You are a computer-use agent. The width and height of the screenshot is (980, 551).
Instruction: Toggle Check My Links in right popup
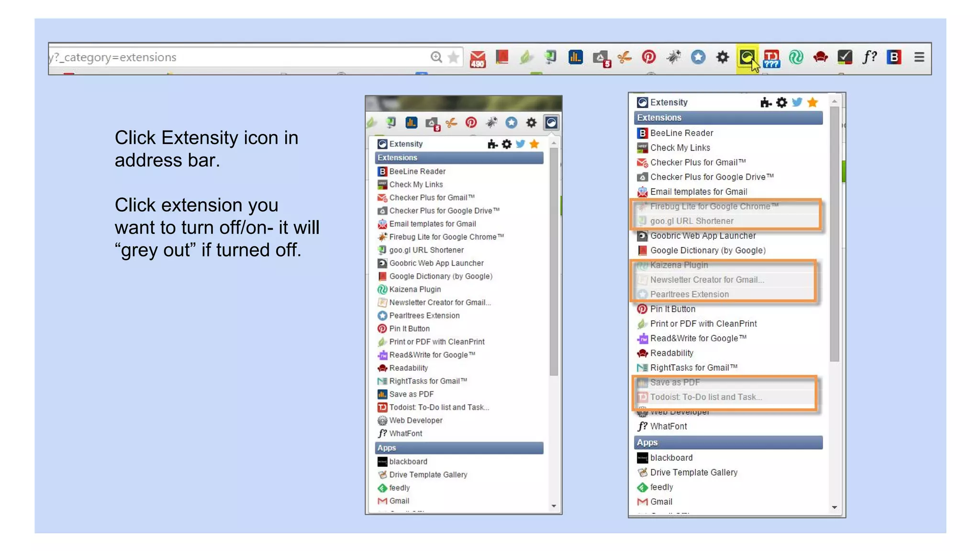pyautogui.click(x=728, y=148)
